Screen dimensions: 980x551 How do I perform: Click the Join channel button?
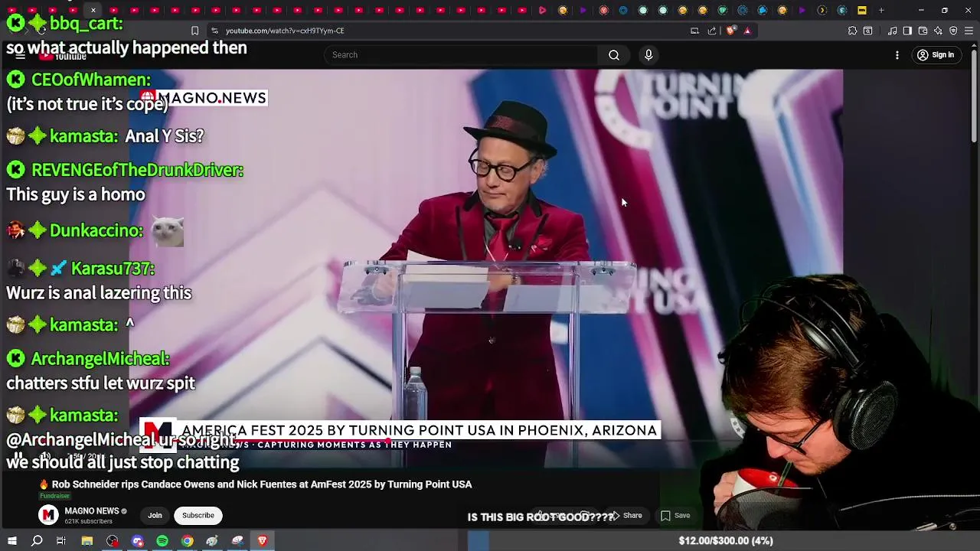155,516
